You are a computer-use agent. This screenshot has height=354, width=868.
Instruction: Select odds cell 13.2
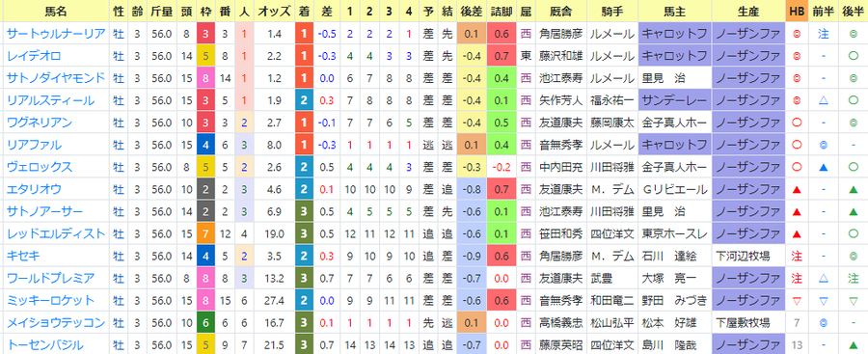(274, 278)
